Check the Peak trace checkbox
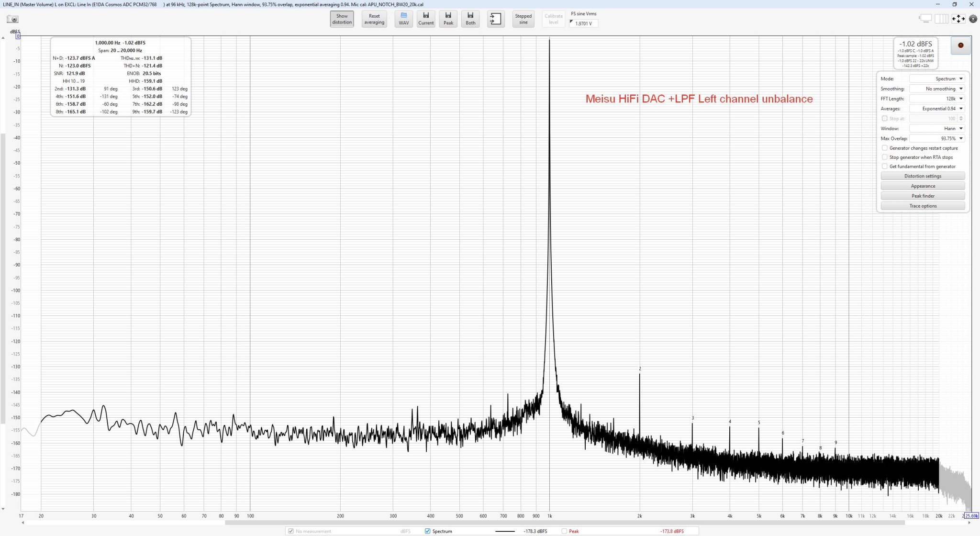This screenshot has width=980, height=536. pos(564,531)
